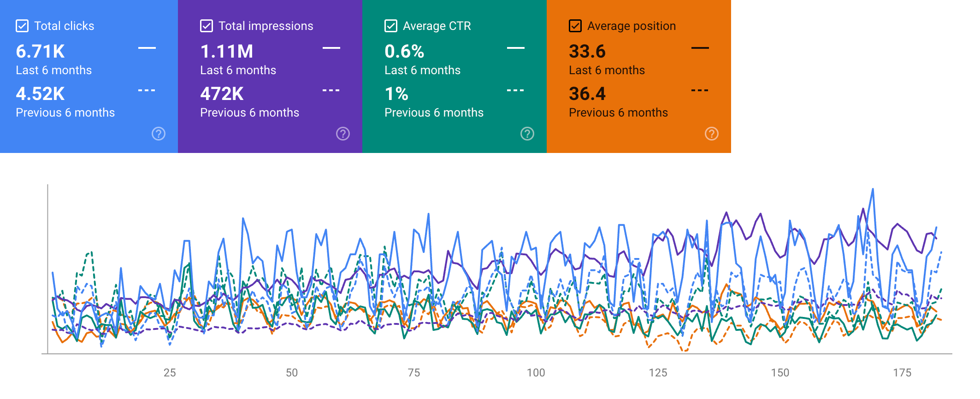Toggle the Average CTR checkbox
The height and width of the screenshot is (399, 980).
pos(391,26)
